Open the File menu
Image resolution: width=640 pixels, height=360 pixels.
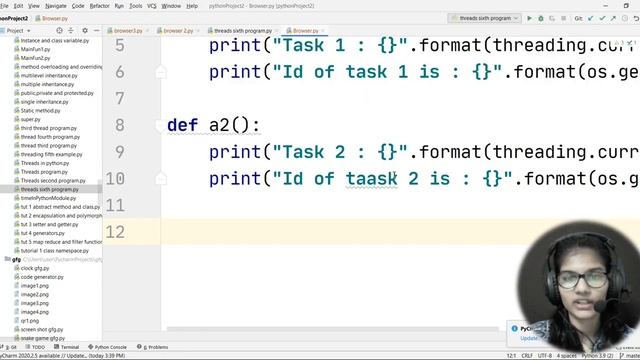coord(4,6)
